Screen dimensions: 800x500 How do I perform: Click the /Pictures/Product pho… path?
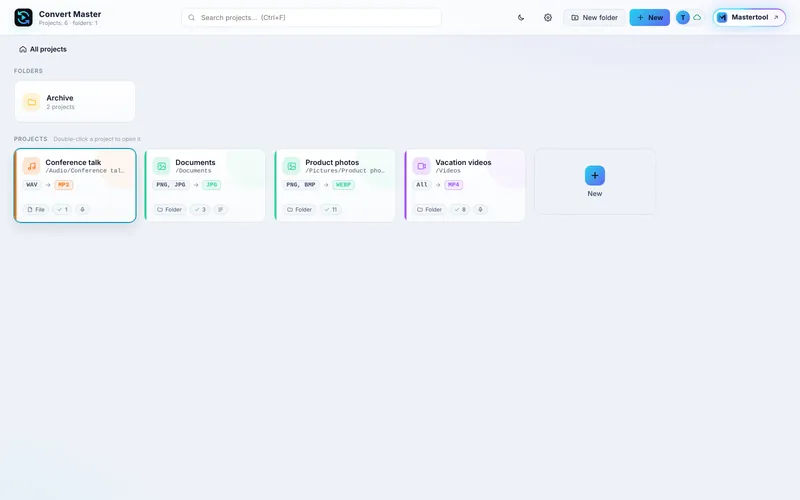345,171
